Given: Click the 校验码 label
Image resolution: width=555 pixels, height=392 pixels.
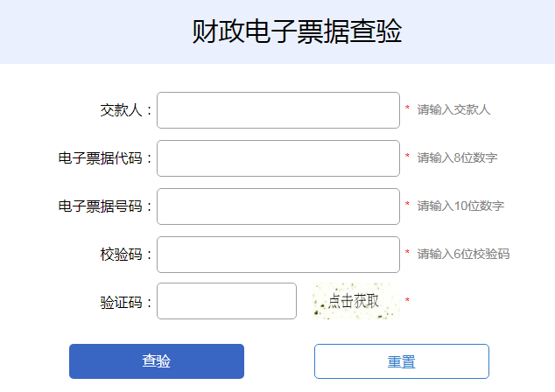Looking at the screenshot, I should 125,255.
